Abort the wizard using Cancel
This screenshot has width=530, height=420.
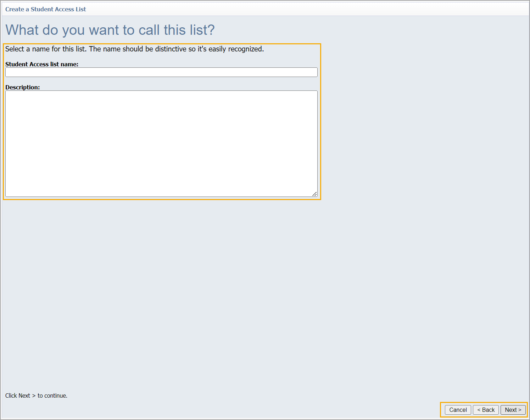(x=458, y=410)
